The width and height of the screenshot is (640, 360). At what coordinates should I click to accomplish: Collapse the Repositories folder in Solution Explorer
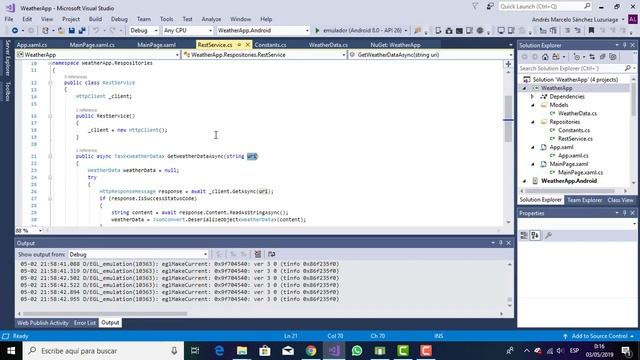(x=532, y=122)
